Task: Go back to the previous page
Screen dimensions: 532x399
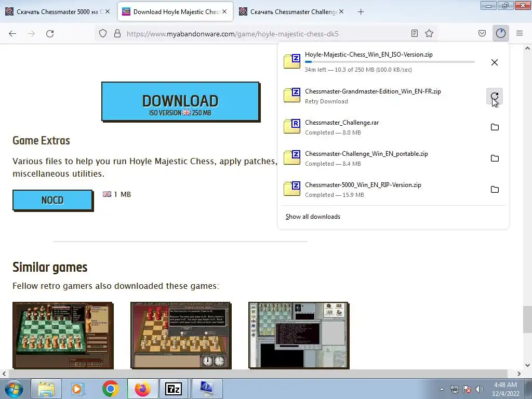Action: click(12, 34)
